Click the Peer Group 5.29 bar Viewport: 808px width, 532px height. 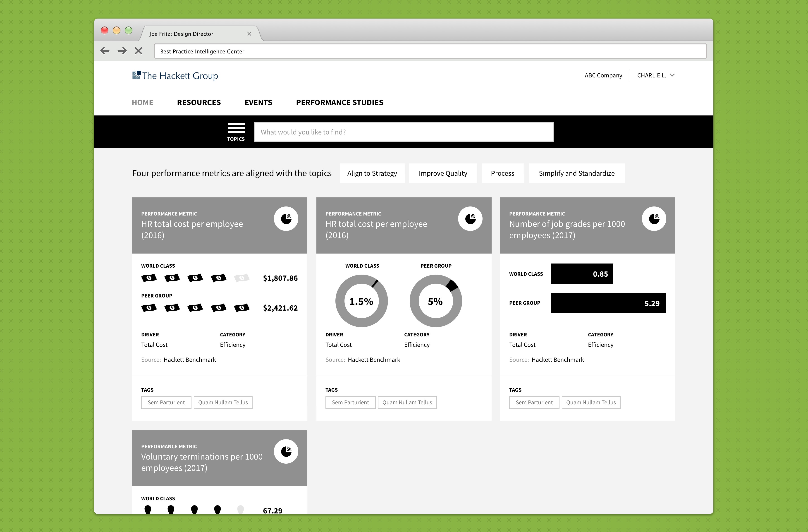[x=608, y=303]
